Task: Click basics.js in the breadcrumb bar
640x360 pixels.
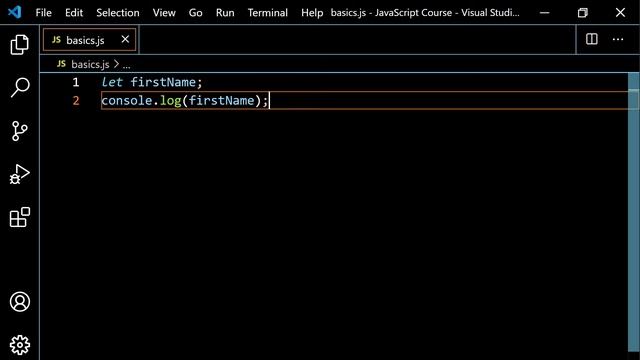Action: pos(90,64)
